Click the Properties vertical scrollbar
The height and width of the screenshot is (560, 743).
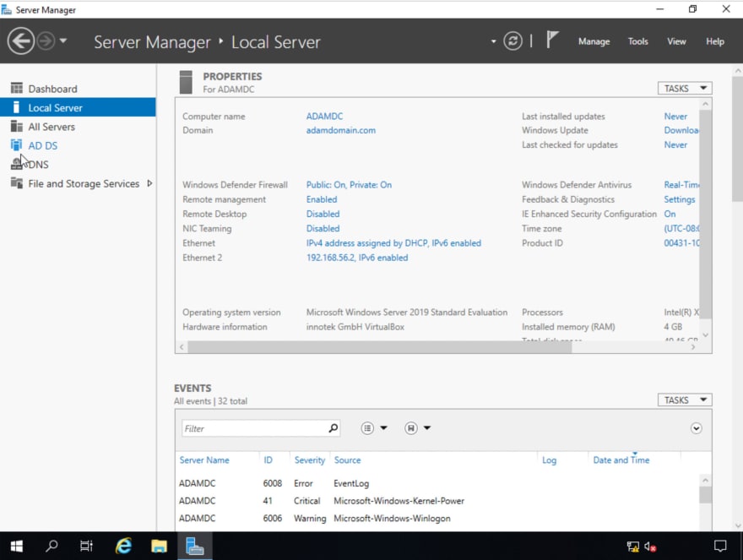click(x=705, y=215)
